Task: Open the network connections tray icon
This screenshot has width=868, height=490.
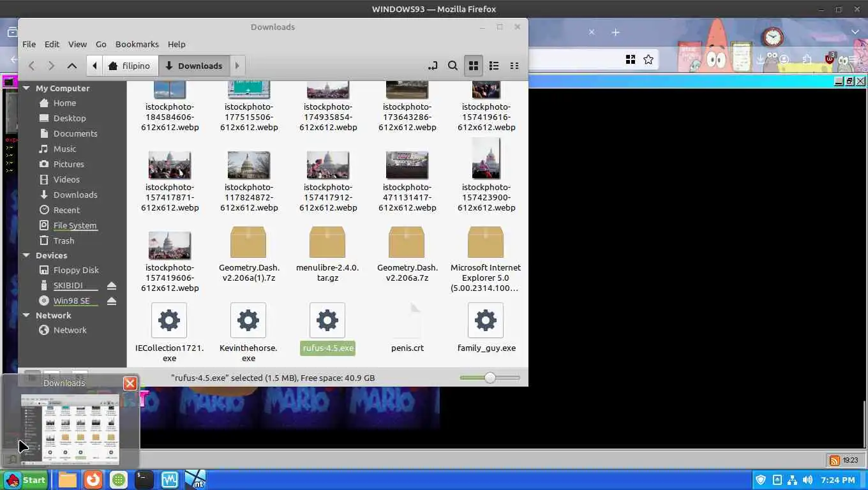Action: point(792,480)
